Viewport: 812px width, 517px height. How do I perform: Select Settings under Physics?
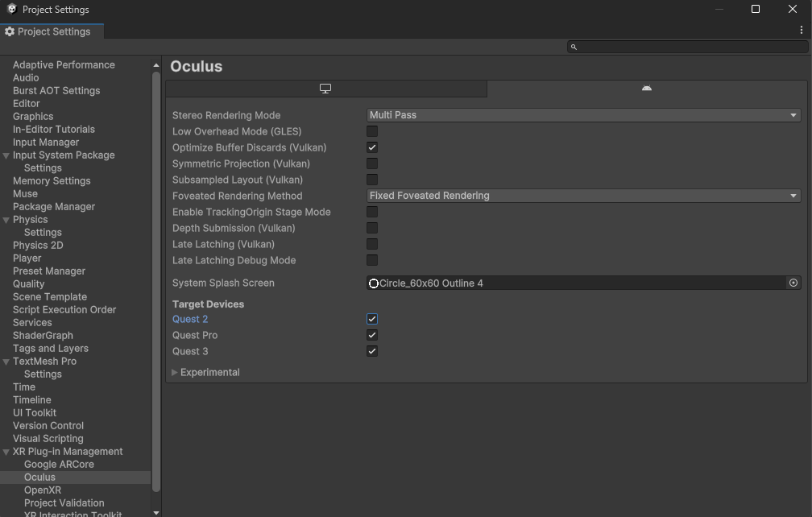(43, 233)
